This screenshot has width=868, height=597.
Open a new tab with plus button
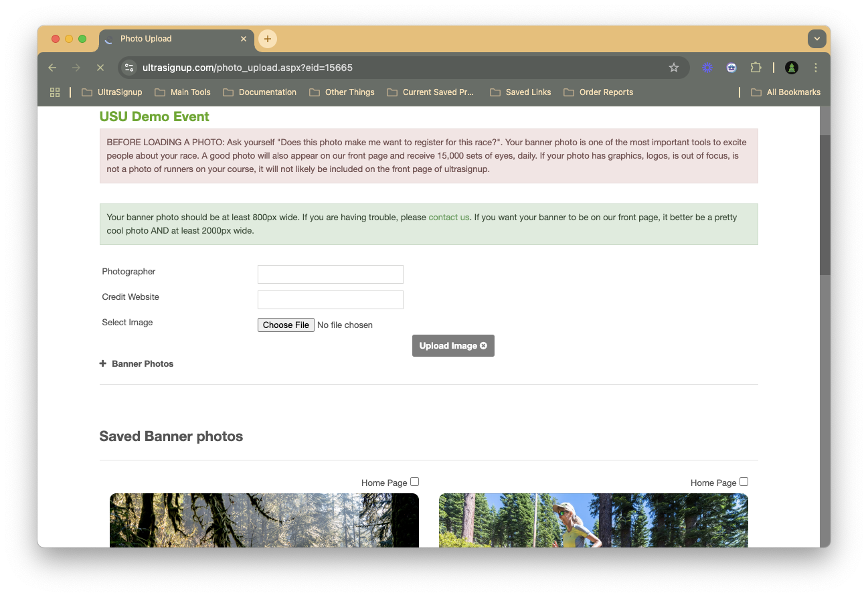coord(268,39)
